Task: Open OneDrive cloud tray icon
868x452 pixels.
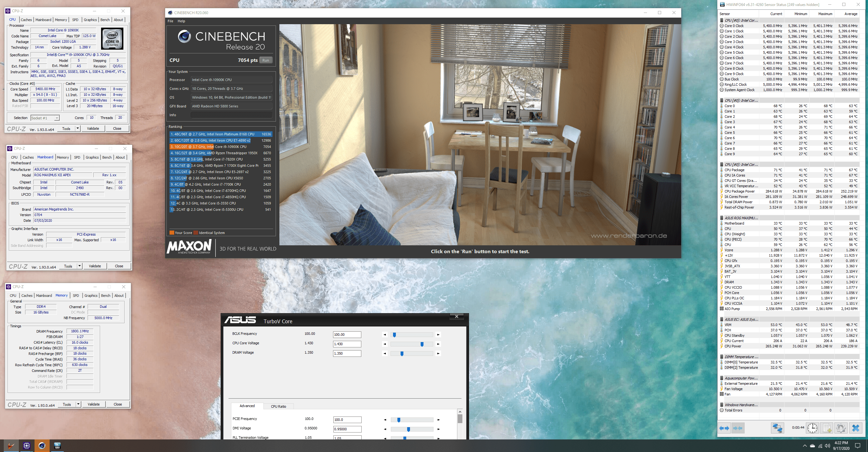Action: pyautogui.click(x=812, y=446)
